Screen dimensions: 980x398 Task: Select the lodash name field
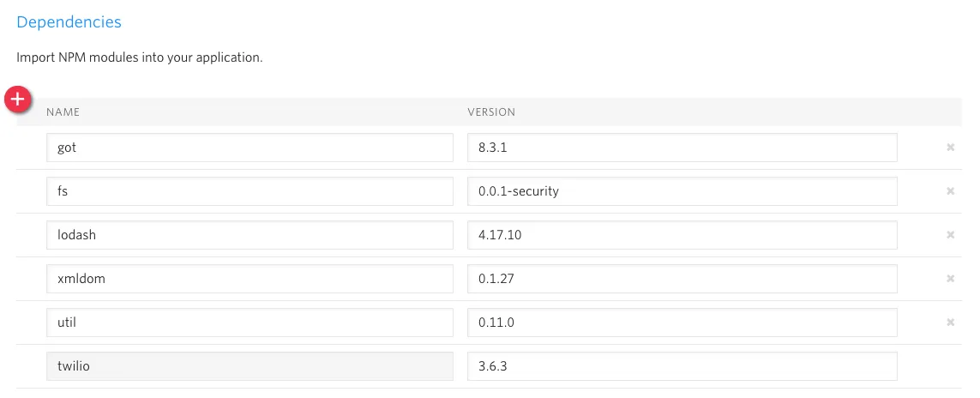(250, 235)
